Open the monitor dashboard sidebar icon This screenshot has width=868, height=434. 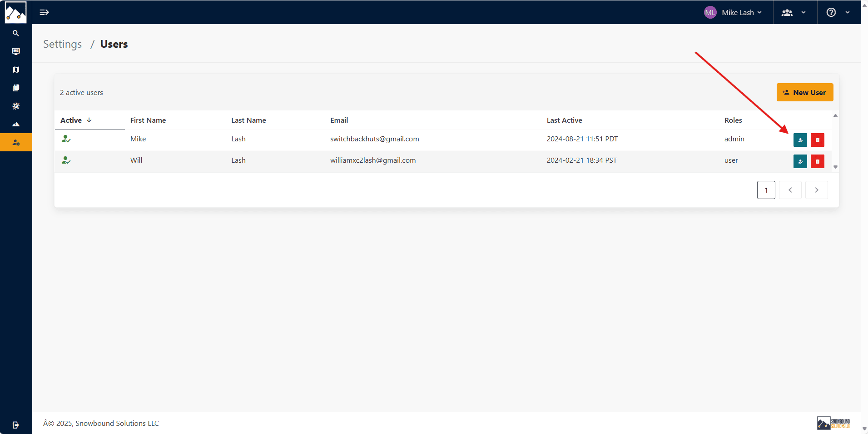pyautogui.click(x=16, y=51)
